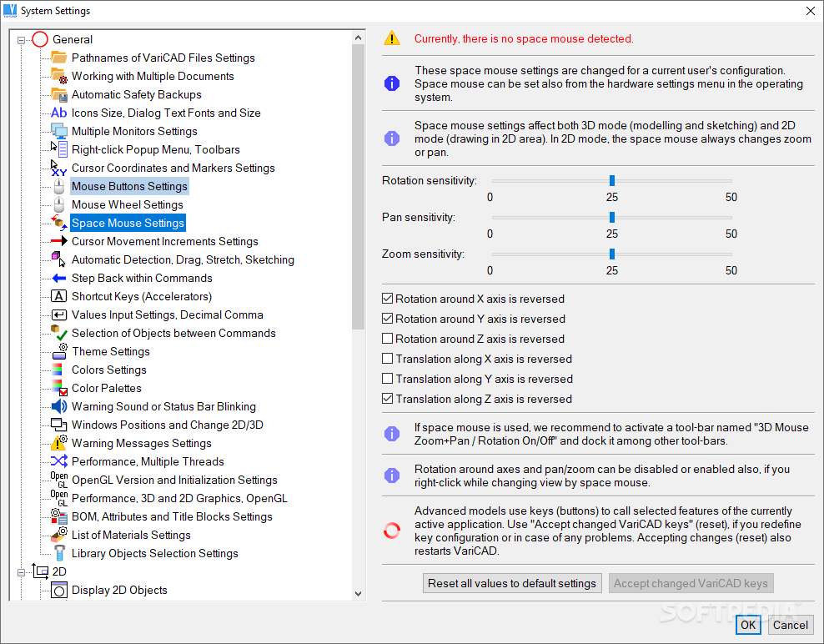Click the Values Input Settings enter-key icon
Screen dimensions: 824x644
[x=59, y=314]
